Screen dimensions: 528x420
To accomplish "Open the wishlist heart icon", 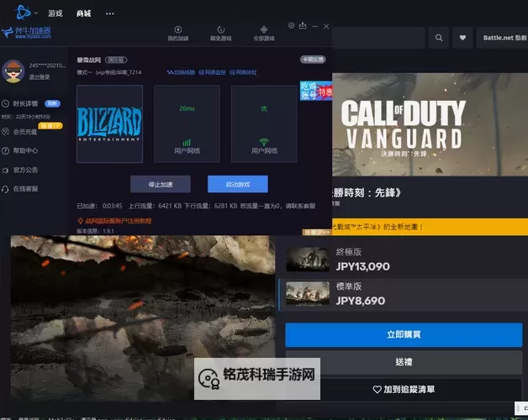I will (462, 38).
